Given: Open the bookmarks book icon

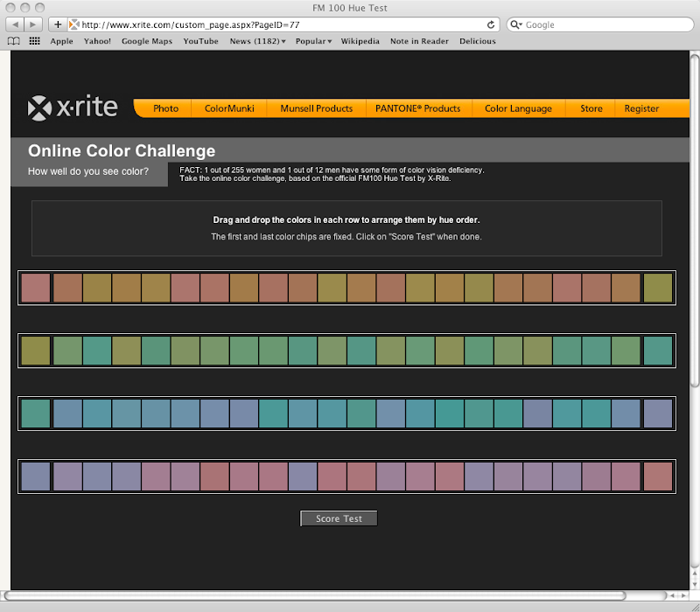Looking at the screenshot, I should [14, 41].
